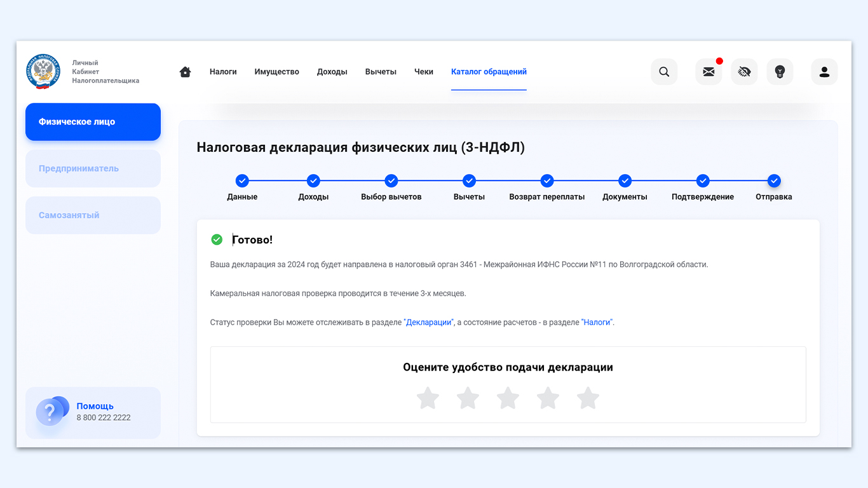Click the lightbulb tips icon

(x=780, y=72)
